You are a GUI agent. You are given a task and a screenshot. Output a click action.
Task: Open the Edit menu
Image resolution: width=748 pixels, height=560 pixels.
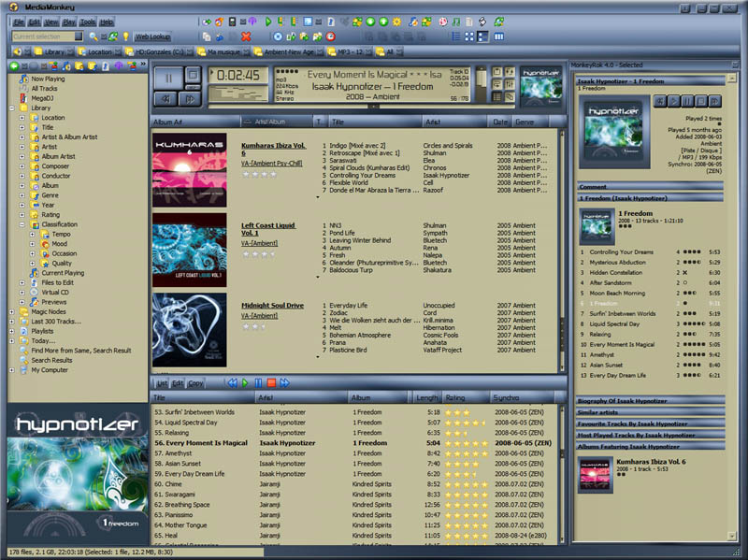pyautogui.click(x=35, y=22)
